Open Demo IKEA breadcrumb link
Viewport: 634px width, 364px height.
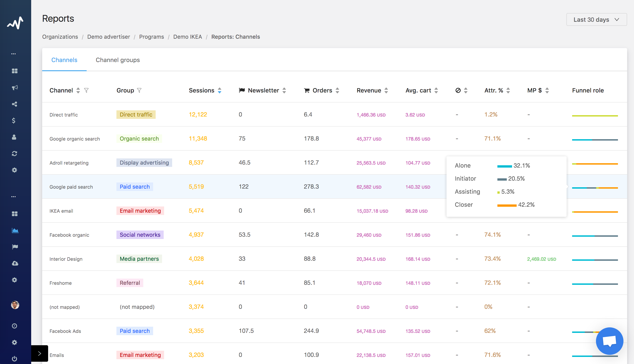pyautogui.click(x=187, y=37)
